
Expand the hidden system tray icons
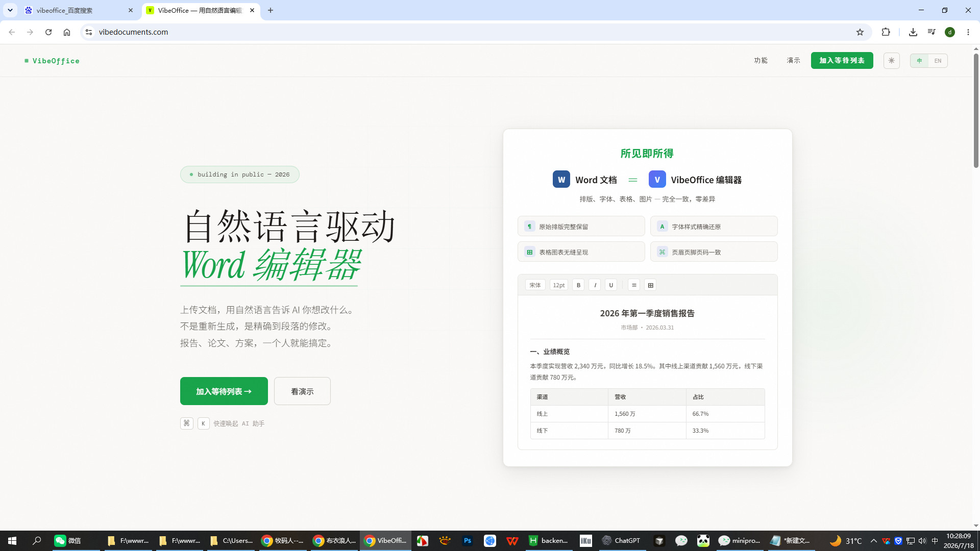(873, 541)
